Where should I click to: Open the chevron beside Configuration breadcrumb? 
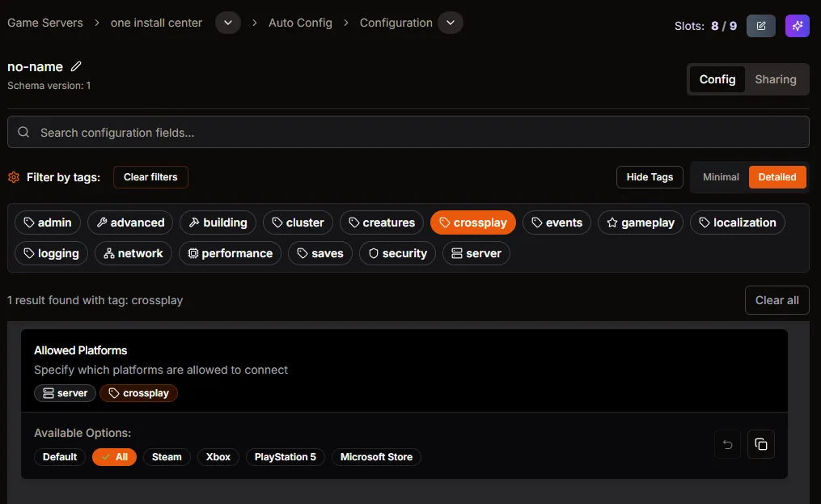450,23
